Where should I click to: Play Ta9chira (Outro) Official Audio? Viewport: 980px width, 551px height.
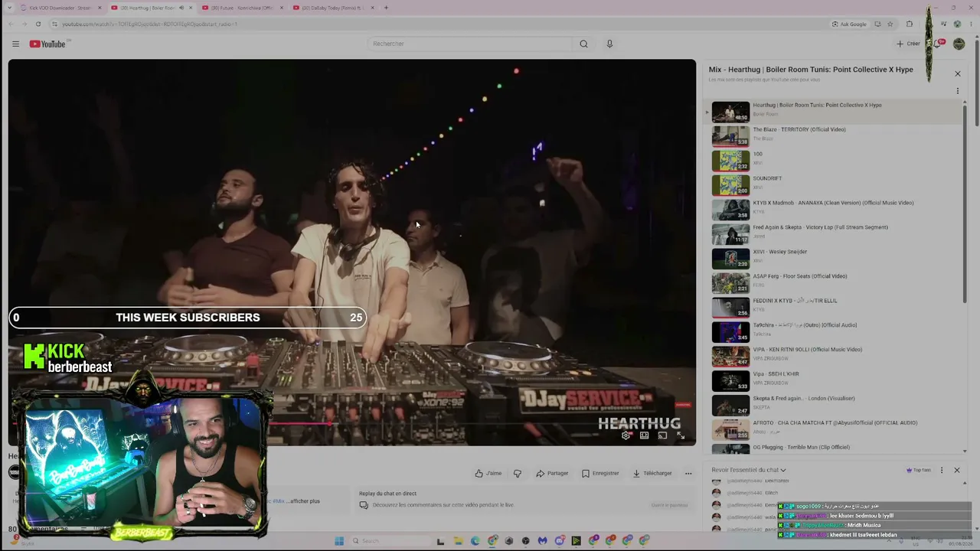pos(833,331)
